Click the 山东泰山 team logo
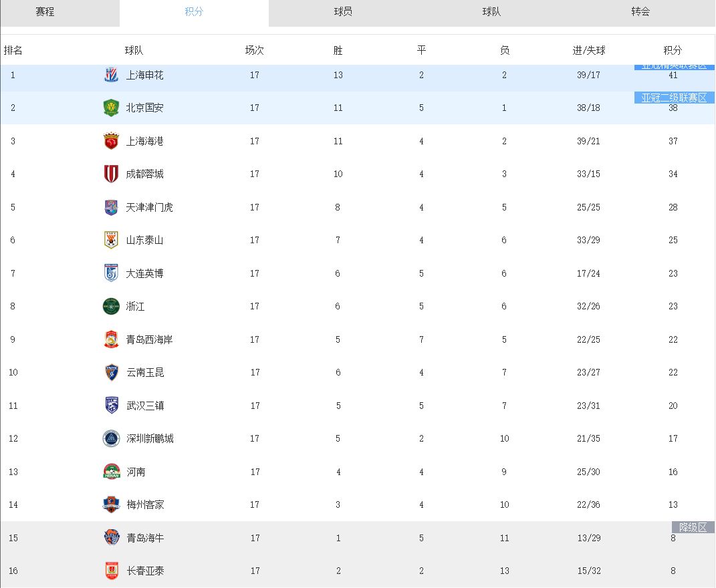Screen dimensions: 716x588 click(x=111, y=240)
